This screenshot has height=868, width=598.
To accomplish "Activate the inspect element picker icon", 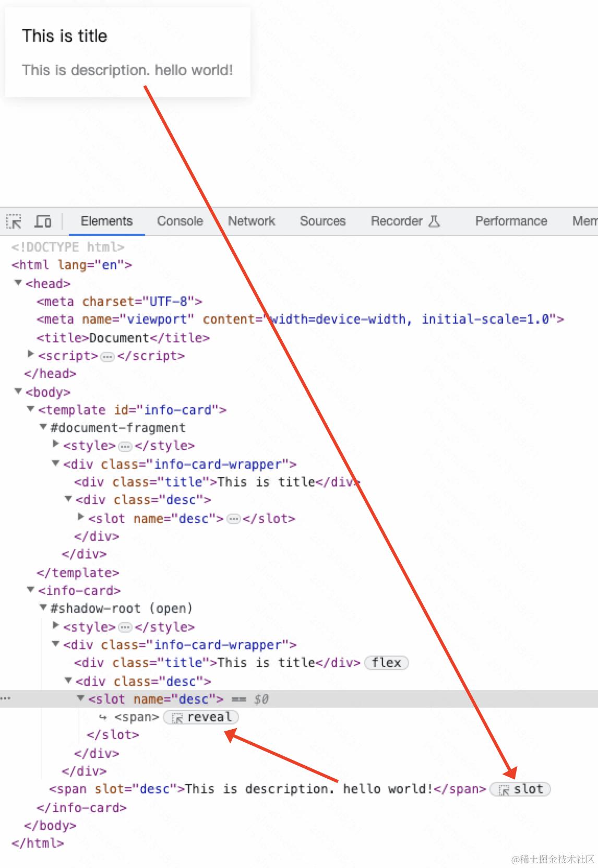I will [x=14, y=221].
